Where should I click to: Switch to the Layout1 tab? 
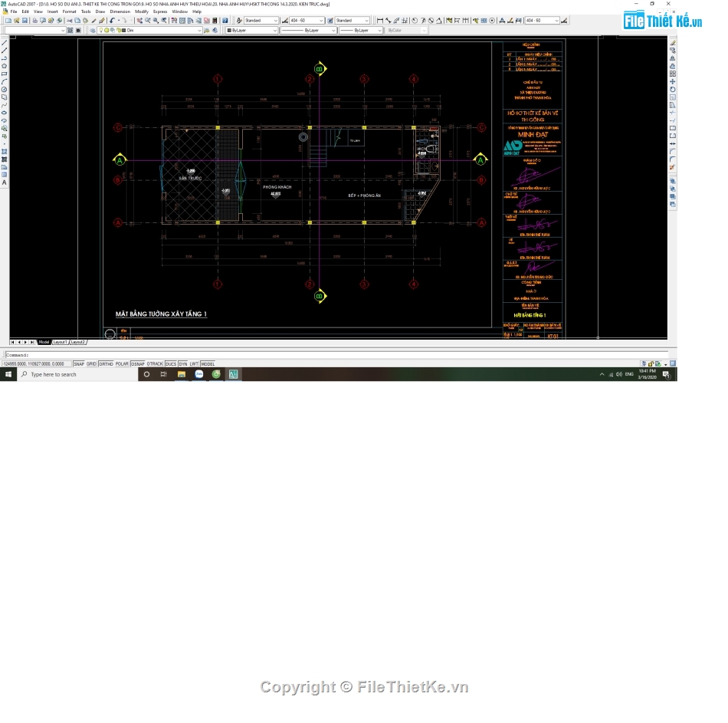(60, 342)
